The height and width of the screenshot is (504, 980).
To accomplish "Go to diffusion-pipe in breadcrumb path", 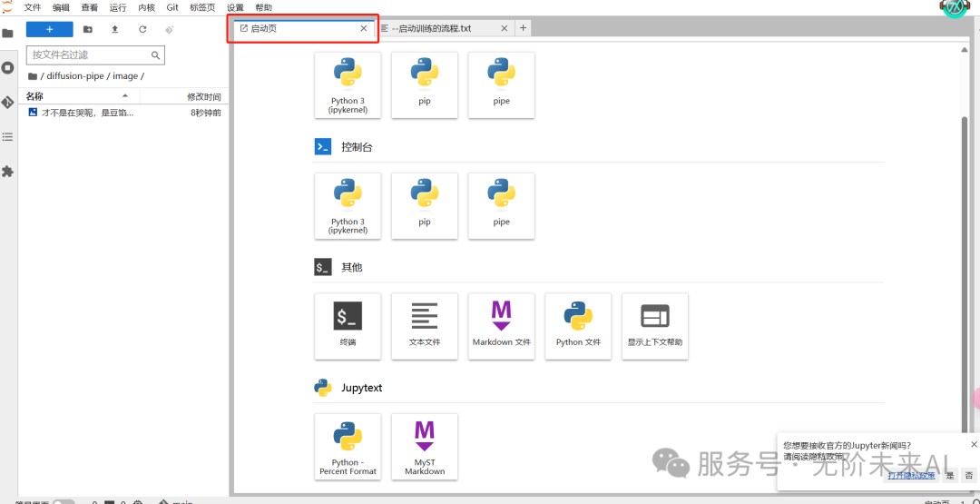I will (75, 76).
